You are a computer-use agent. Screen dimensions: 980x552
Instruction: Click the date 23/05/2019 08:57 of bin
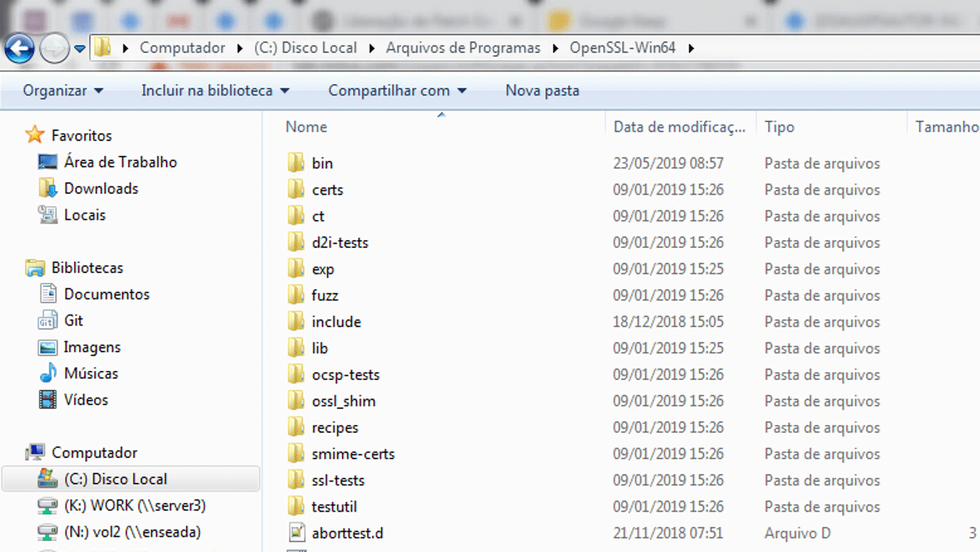(668, 163)
